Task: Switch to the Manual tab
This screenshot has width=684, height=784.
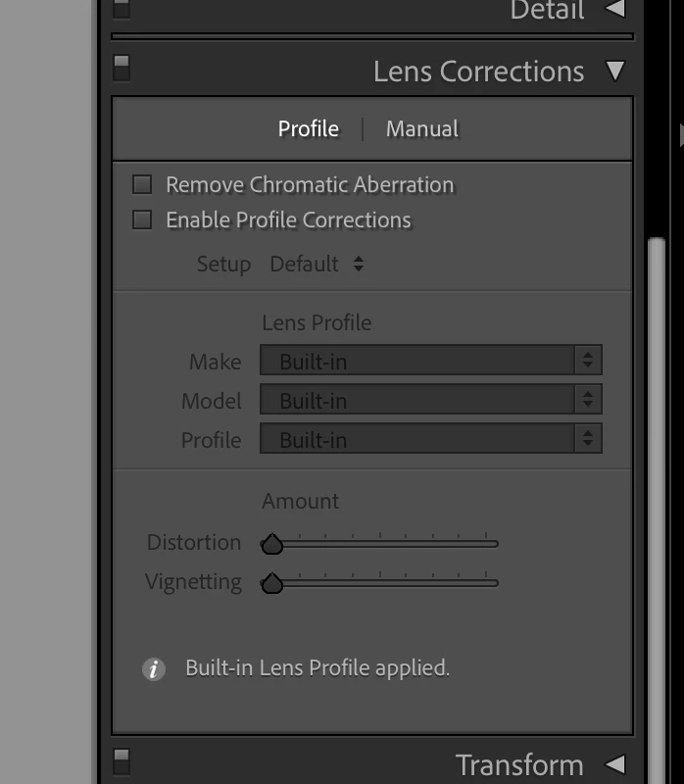Action: point(422,129)
